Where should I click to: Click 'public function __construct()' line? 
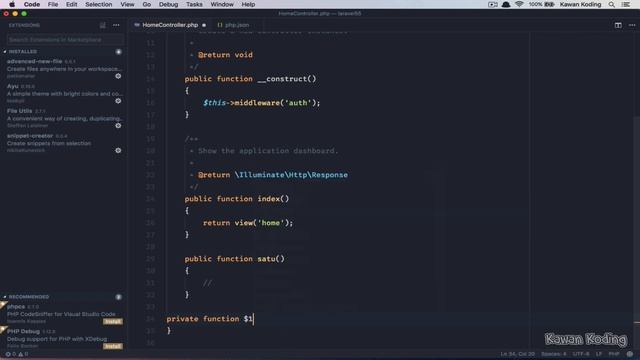coord(250,79)
